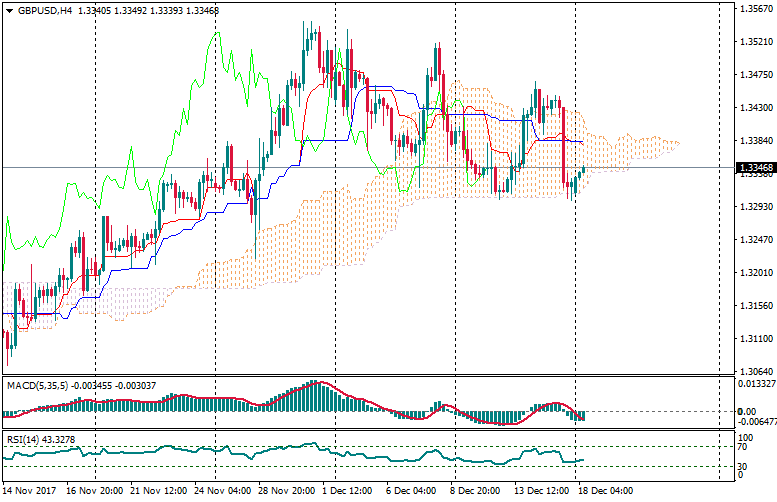This screenshot has height=502, width=777.
Task: Click the 1.34300 price axis label
Action: pyautogui.click(x=755, y=108)
